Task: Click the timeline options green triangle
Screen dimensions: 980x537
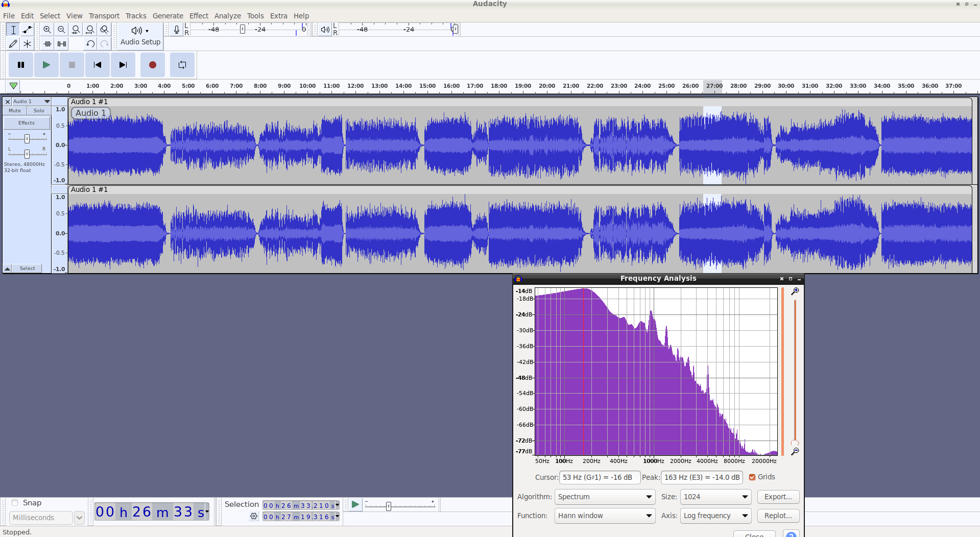Action: tap(13, 86)
